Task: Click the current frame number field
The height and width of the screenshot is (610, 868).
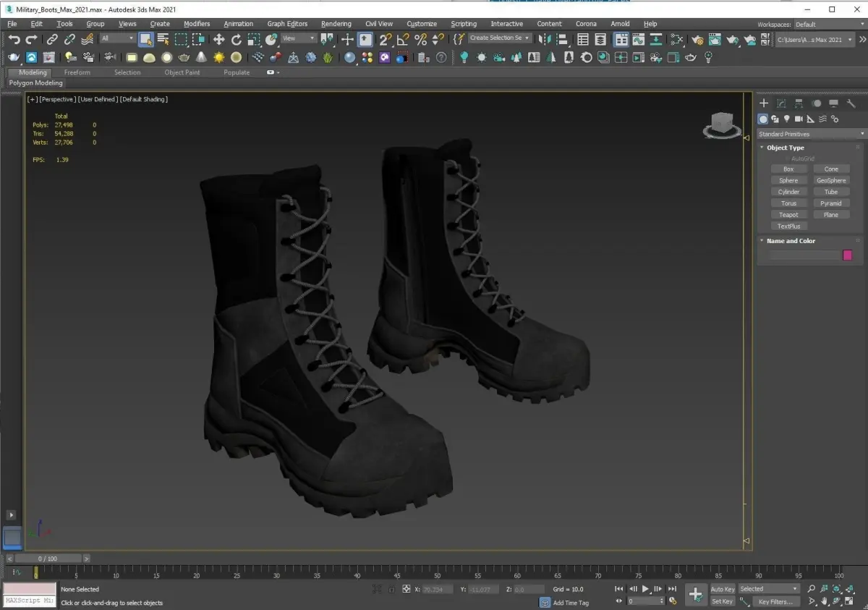Action: (x=644, y=601)
